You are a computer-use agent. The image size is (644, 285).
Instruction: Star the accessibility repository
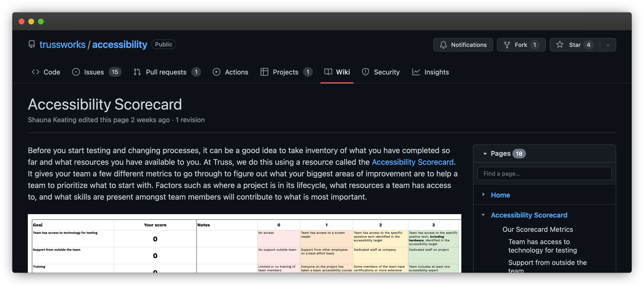574,45
